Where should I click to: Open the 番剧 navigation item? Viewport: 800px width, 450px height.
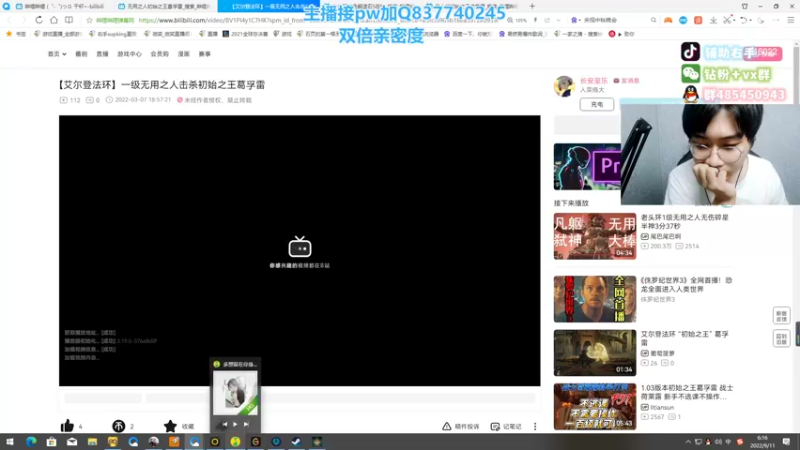pos(81,54)
